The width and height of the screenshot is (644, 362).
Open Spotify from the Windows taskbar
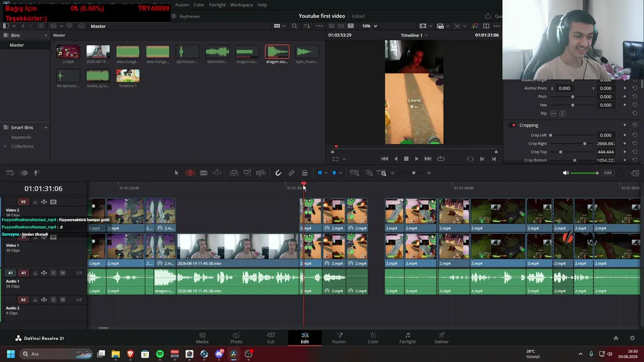pos(160,354)
